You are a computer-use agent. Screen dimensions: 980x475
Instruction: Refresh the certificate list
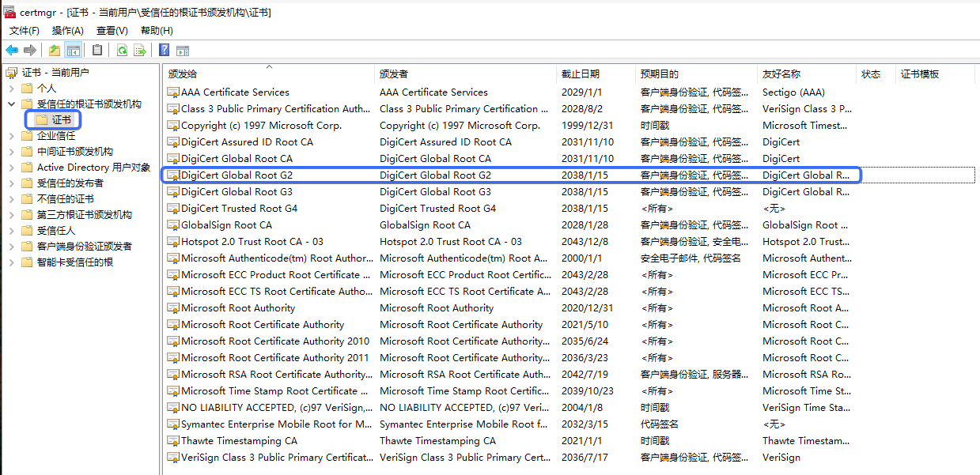click(x=122, y=51)
